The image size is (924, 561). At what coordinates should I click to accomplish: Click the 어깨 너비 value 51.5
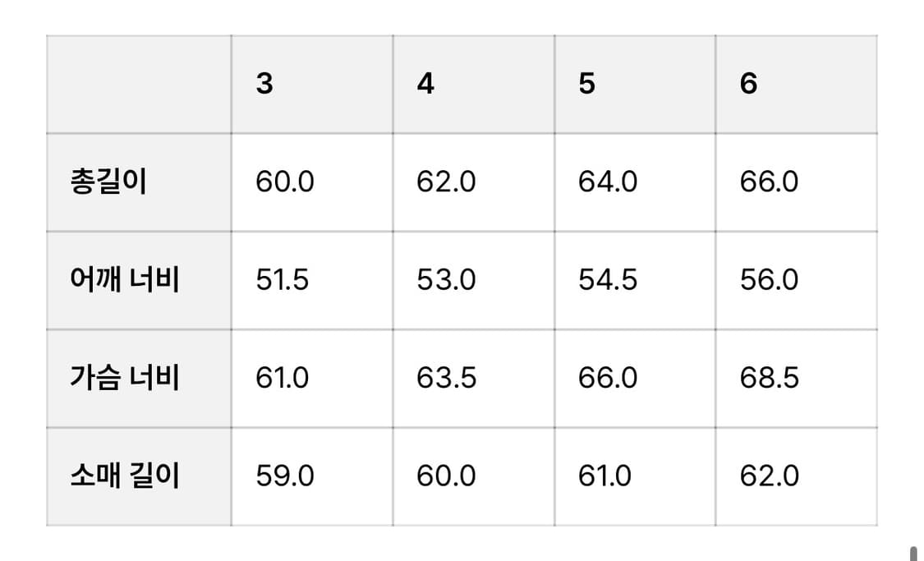pyautogui.click(x=283, y=280)
